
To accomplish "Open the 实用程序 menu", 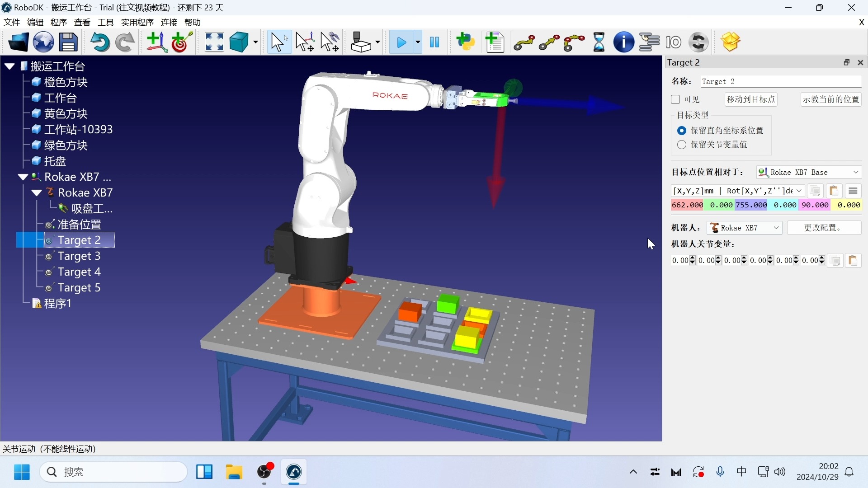I will click(x=137, y=22).
